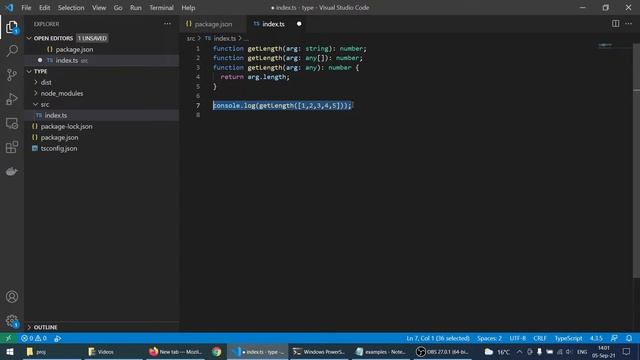Open the Help menu
Screen dimensions: 640x360
pos(188,7)
